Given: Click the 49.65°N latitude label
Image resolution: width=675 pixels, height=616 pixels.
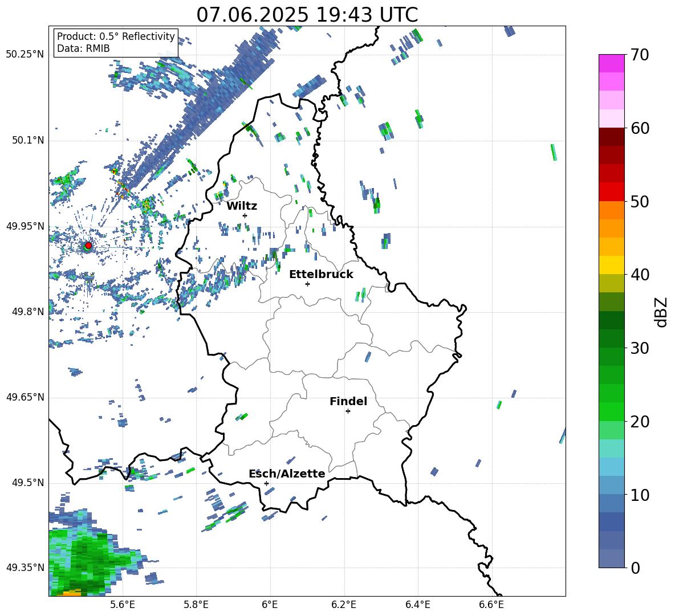Looking at the screenshot, I should tap(25, 397).
